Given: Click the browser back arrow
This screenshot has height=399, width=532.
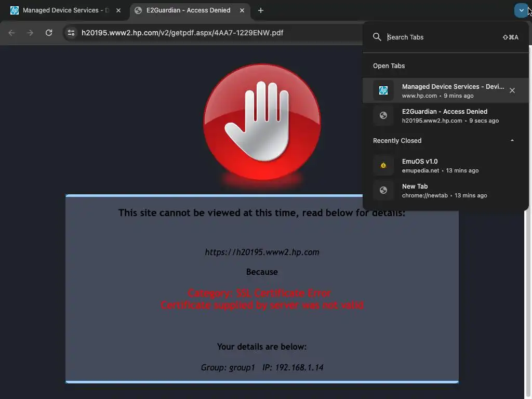Looking at the screenshot, I should pyautogui.click(x=11, y=33).
